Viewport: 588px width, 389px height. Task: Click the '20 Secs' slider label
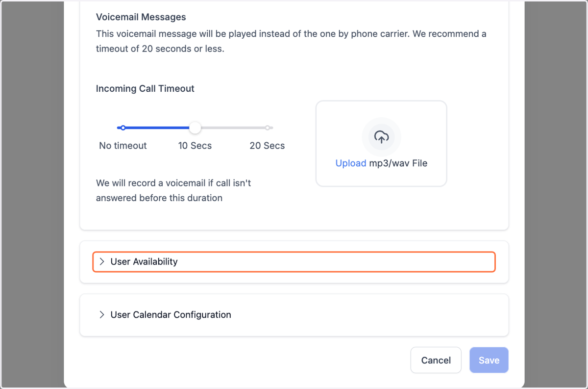pos(267,146)
